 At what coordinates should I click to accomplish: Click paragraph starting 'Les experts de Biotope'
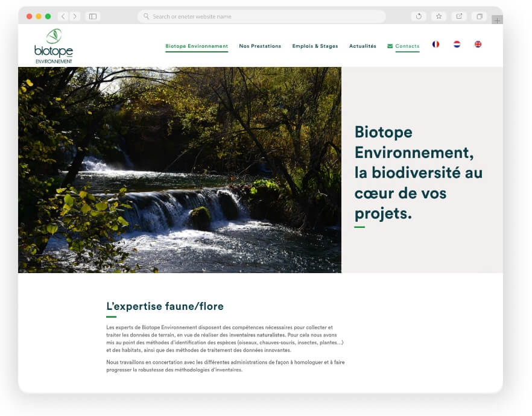tap(225, 339)
